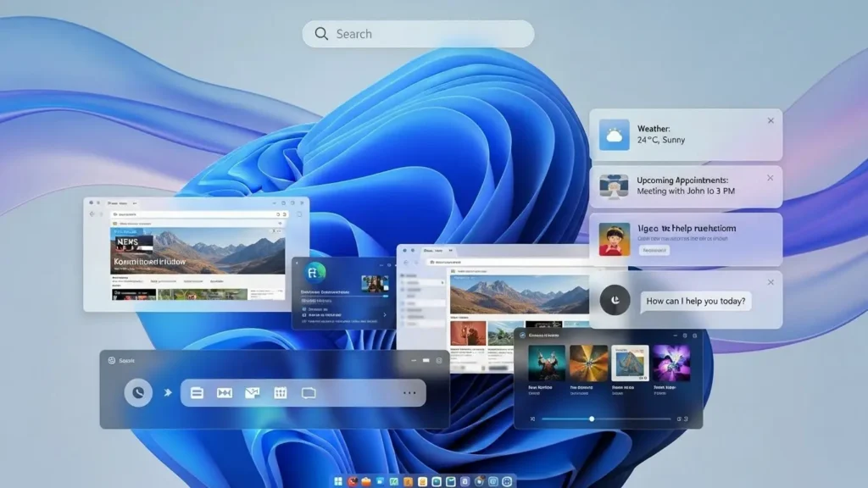Open the NEWS headline link in the browser

(x=127, y=242)
